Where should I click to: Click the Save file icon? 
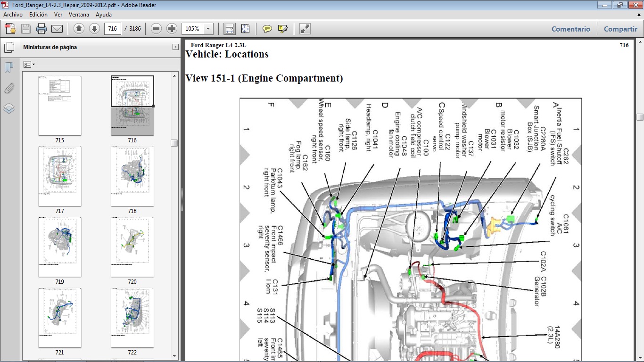click(26, 29)
